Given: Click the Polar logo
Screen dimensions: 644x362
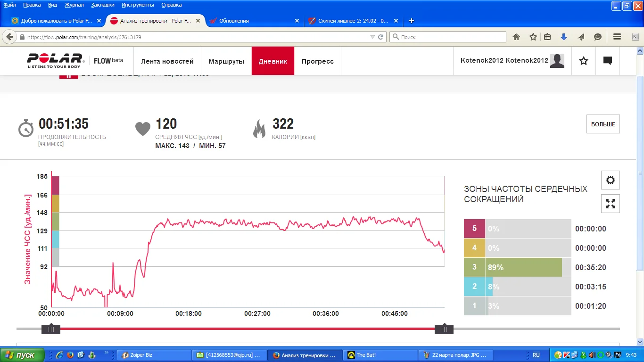Looking at the screenshot, I should [55, 60].
